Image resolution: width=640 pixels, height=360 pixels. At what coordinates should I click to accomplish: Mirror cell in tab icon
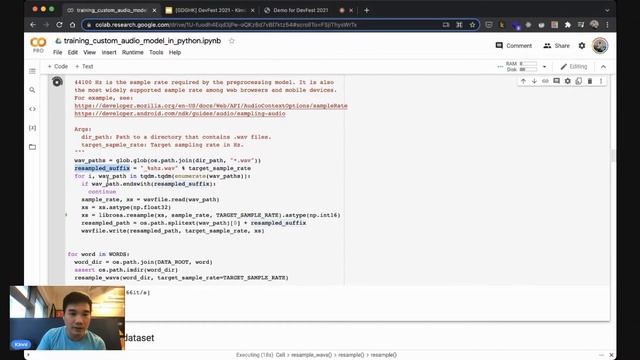click(x=578, y=81)
